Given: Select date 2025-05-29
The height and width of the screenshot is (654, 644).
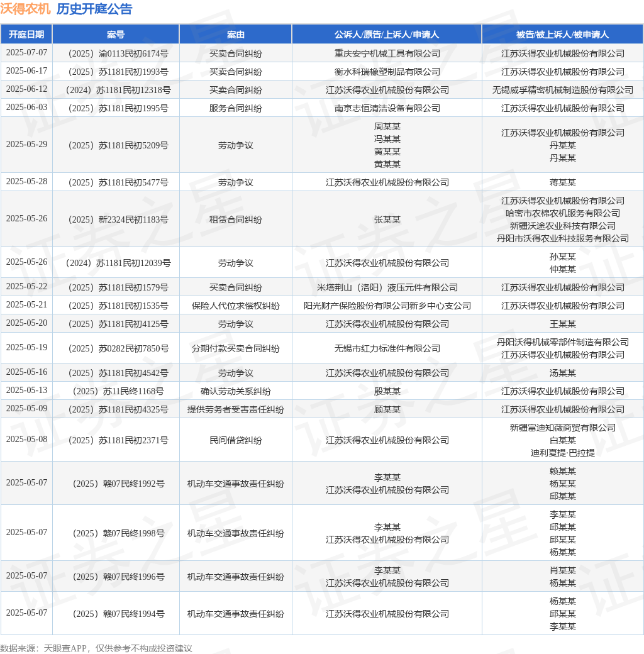Looking at the screenshot, I should [x=26, y=144].
